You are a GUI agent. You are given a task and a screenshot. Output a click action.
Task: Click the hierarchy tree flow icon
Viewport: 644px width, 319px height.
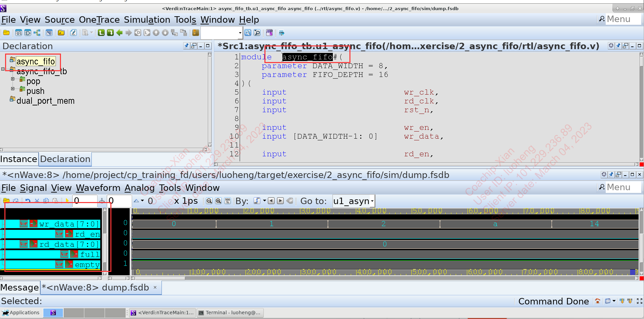37,33
